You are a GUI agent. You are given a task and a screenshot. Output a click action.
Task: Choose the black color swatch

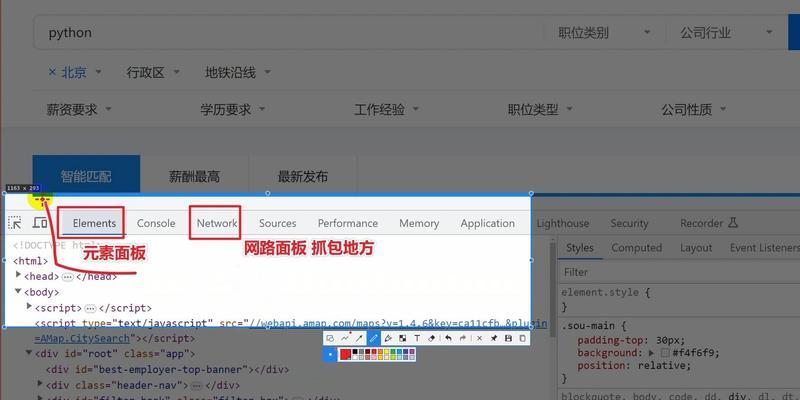(x=355, y=352)
